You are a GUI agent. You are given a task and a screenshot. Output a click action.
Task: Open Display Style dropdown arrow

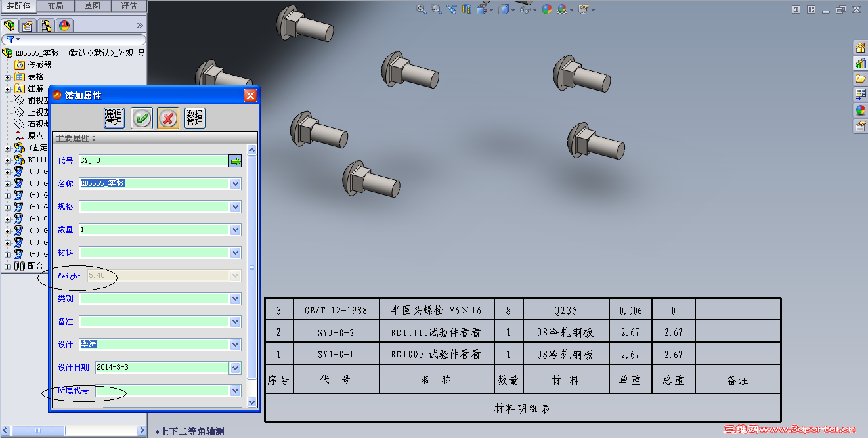pos(513,10)
